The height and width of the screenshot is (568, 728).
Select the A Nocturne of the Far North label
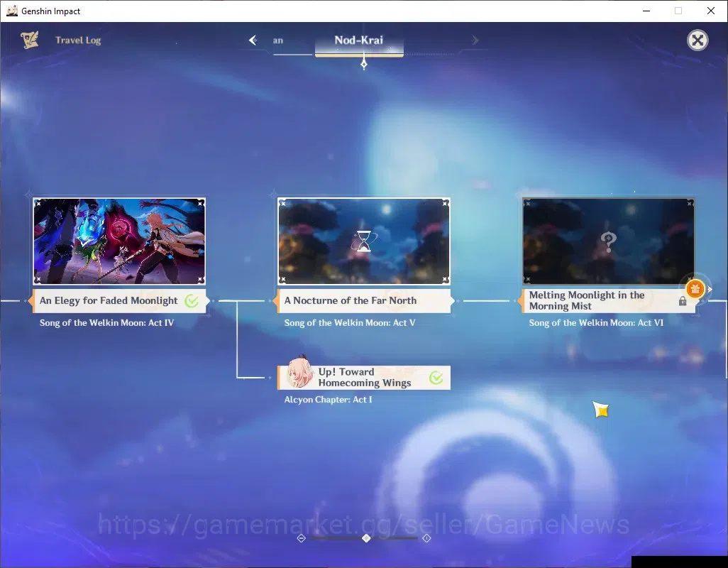363,300
